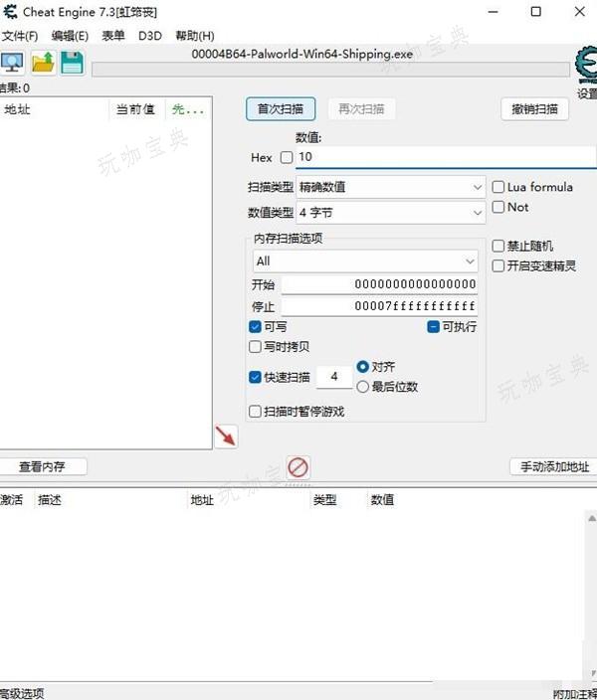Click process name 00004B64-Palworld-Win64-Shipping.exe

click(302, 54)
